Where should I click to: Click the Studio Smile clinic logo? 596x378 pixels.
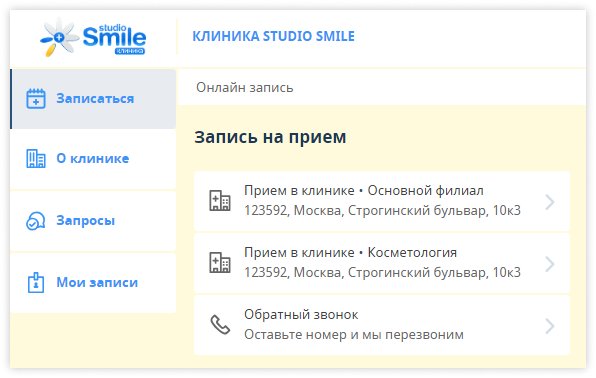(x=93, y=37)
